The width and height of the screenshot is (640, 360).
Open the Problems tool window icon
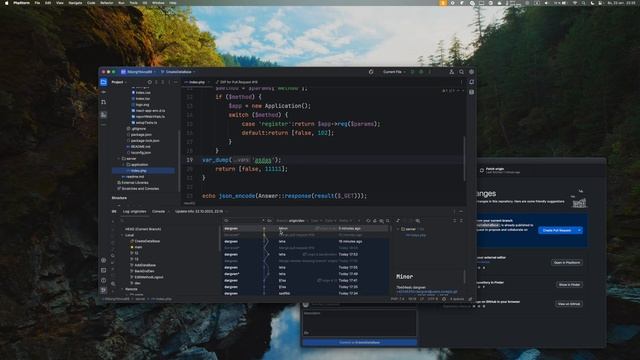tap(104, 280)
